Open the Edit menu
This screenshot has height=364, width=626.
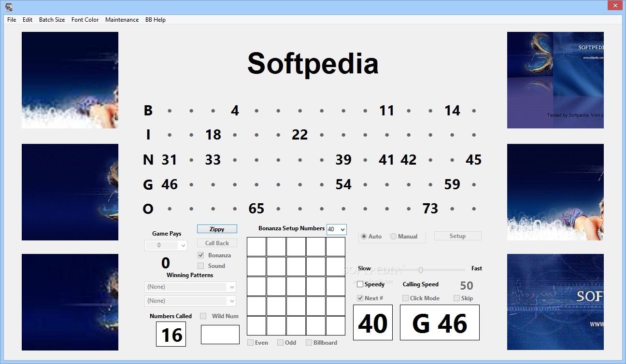coord(28,20)
